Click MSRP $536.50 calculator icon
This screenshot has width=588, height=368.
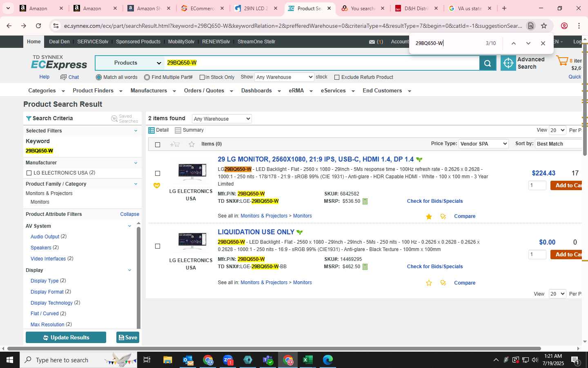[365, 201]
